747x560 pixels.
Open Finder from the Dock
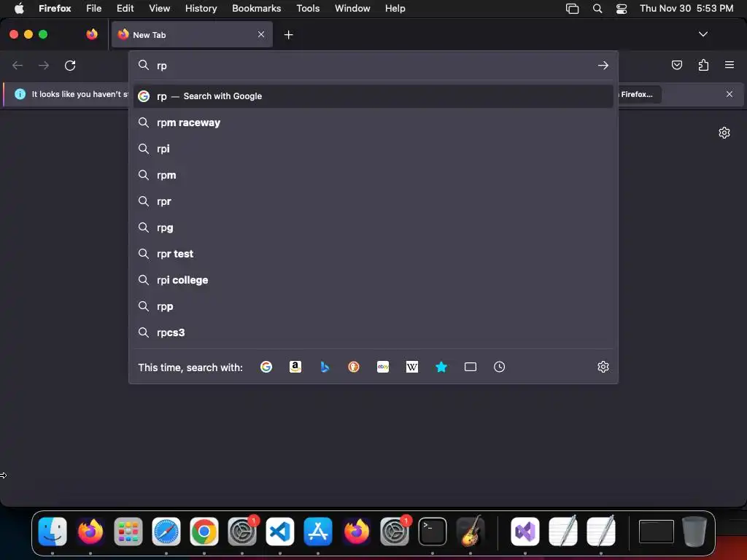point(53,532)
